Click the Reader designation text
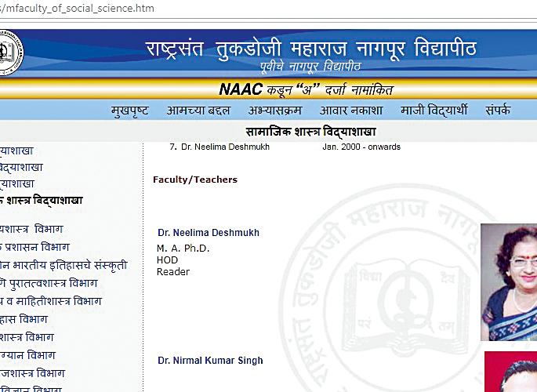The image size is (537, 392). point(173,272)
